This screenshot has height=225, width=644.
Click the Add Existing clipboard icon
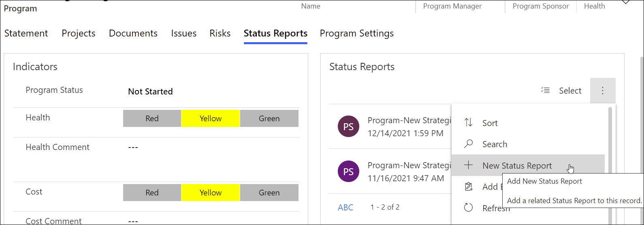tap(468, 186)
